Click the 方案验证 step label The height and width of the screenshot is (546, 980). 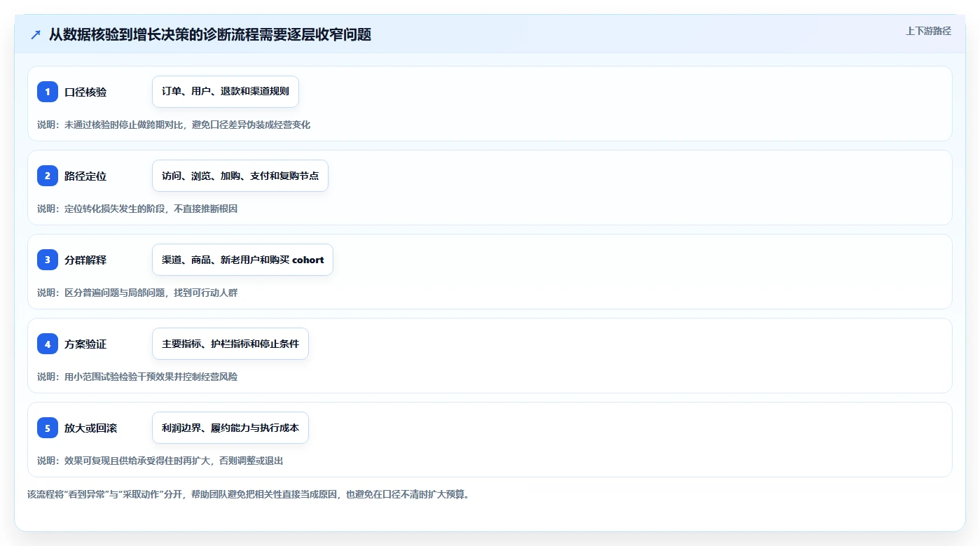pos(85,344)
